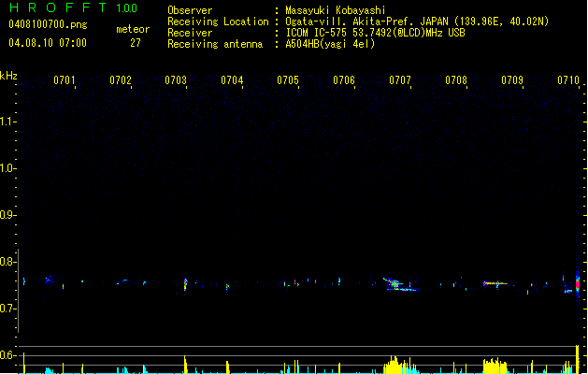Click the Receiving Location label
This screenshot has width=588, height=374.
(x=218, y=22)
